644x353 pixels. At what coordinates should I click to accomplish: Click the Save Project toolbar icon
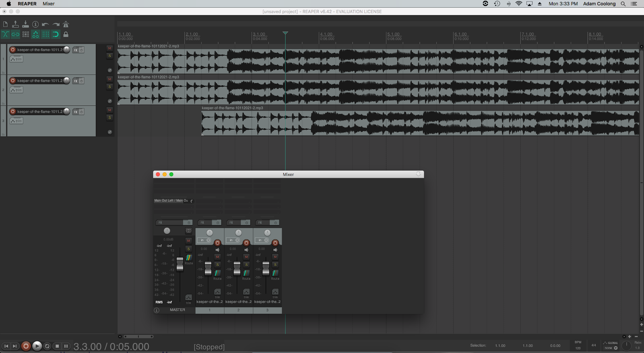click(25, 24)
